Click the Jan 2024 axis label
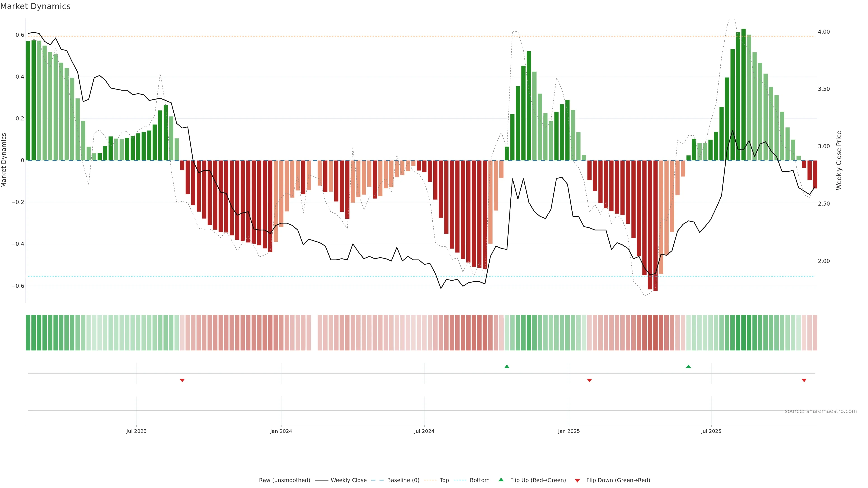This screenshot has width=868, height=488. [281, 431]
